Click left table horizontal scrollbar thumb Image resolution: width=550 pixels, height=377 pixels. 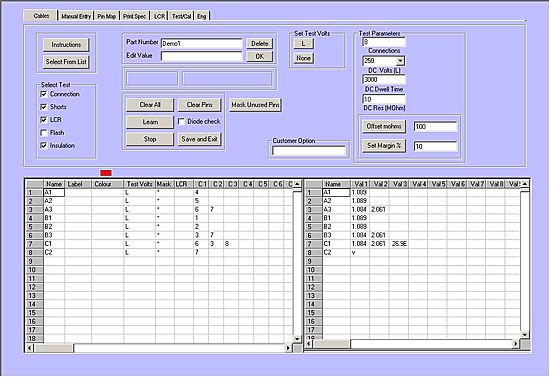(x=53, y=348)
